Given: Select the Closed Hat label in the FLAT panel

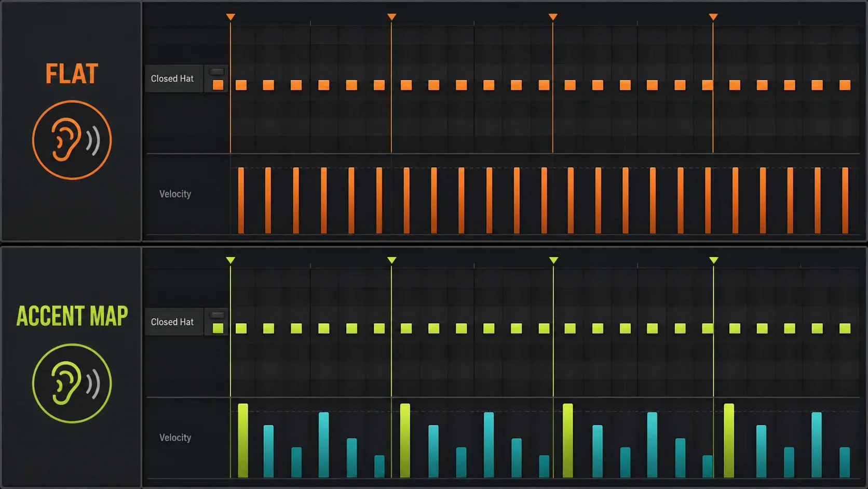Looking at the screenshot, I should click(x=172, y=78).
